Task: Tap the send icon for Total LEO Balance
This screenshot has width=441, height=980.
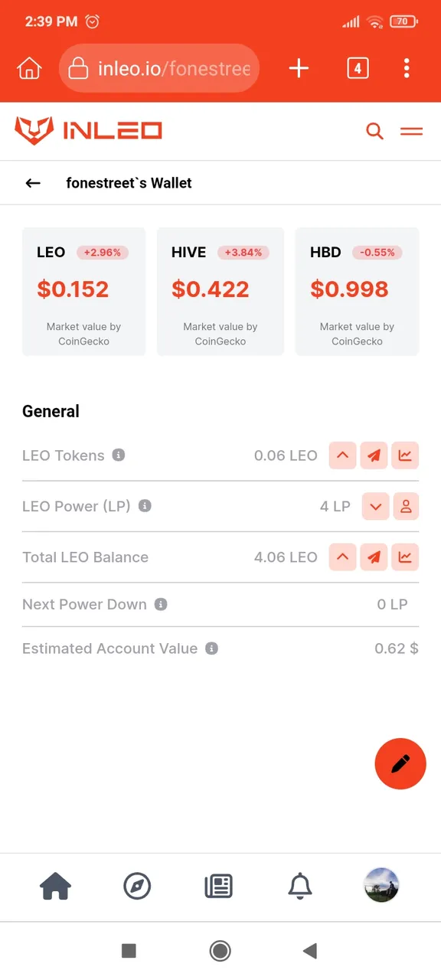Action: point(374,557)
